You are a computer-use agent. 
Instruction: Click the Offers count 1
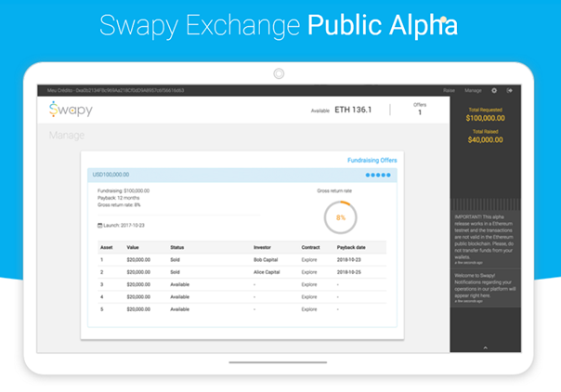tap(420, 112)
